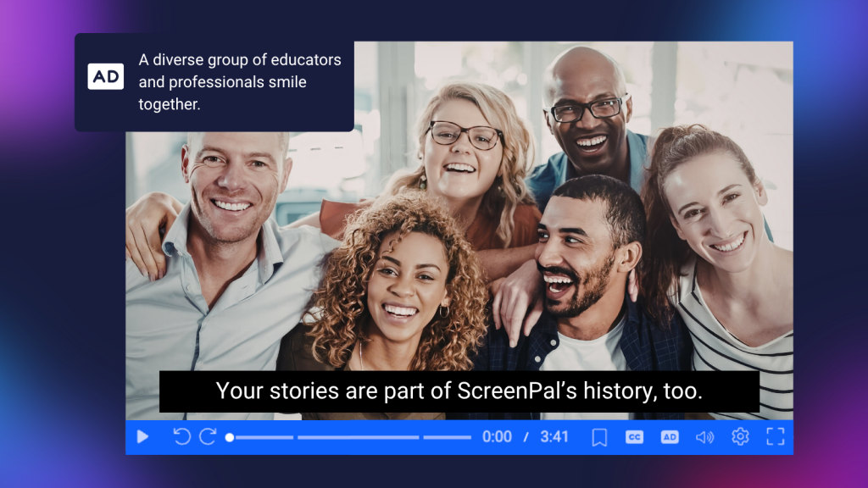Click the bookmark icon in the player
This screenshot has width=868, height=488.
(x=599, y=437)
